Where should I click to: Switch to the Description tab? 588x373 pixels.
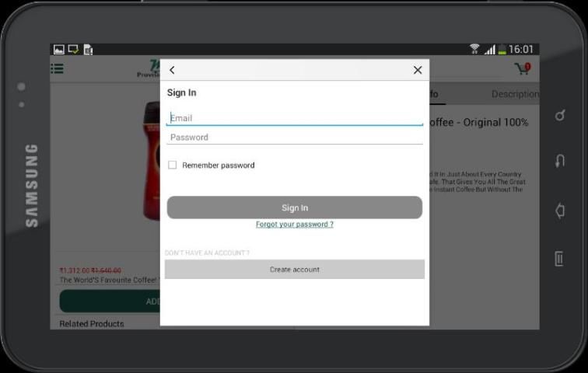513,94
